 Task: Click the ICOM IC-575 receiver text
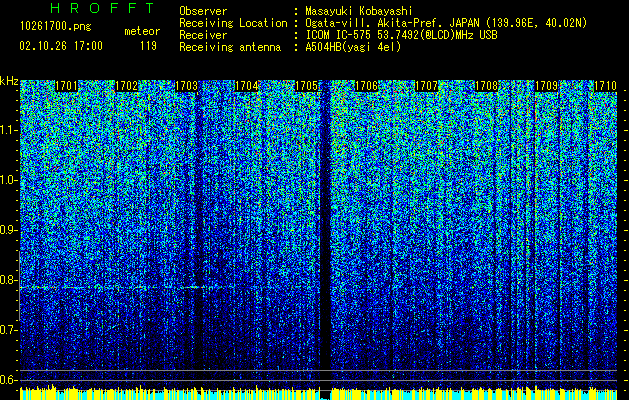click(401, 35)
